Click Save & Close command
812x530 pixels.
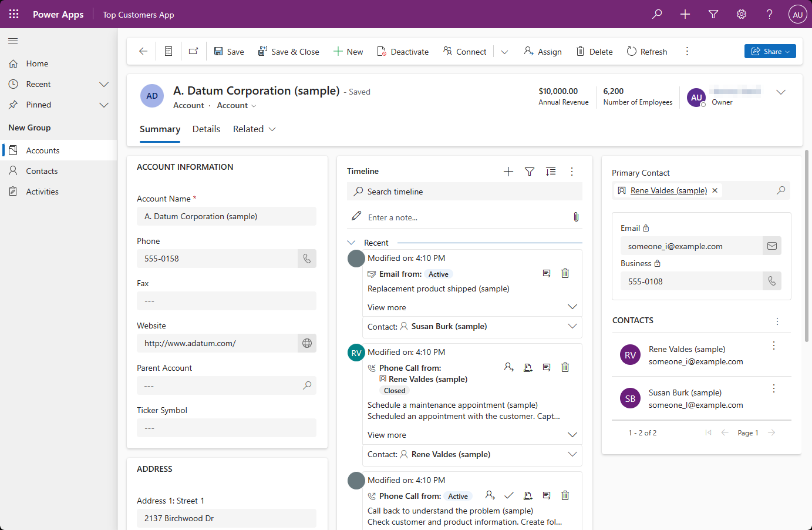[x=288, y=52]
